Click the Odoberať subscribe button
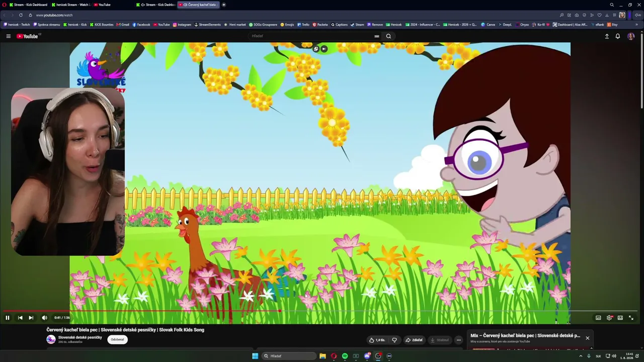This screenshot has width=644, height=362. tap(117, 339)
